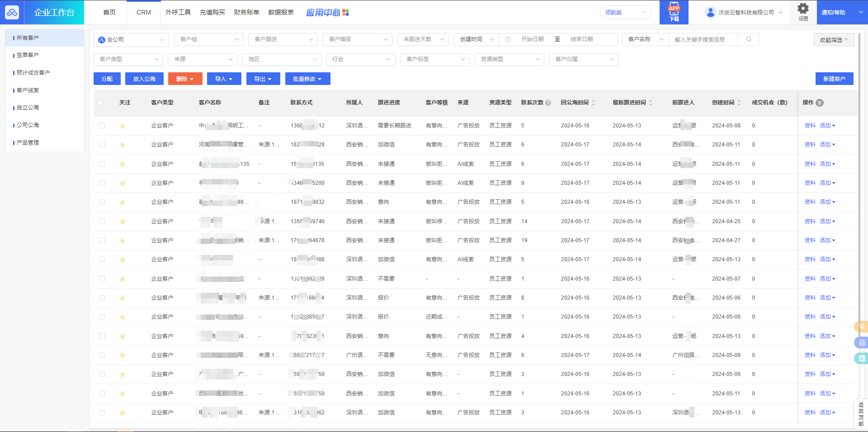The image size is (868, 432).
Task: Select all rows with header checkbox
Action: pyautogui.click(x=100, y=103)
